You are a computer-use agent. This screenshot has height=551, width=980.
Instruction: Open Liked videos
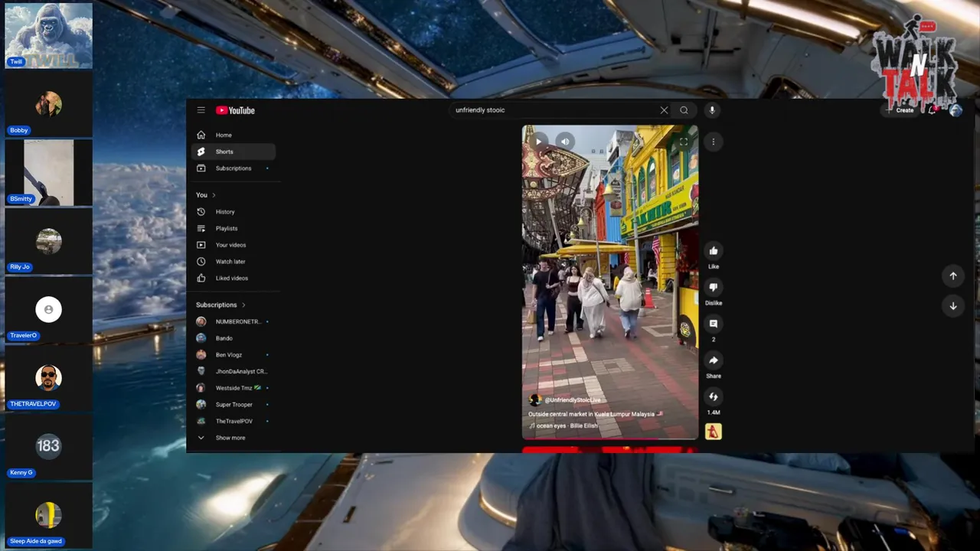click(x=234, y=278)
